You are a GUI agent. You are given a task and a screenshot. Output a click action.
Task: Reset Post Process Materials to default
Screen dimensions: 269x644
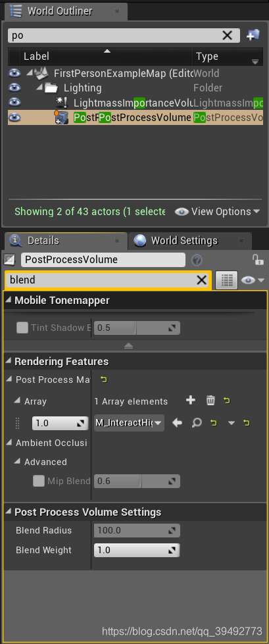pos(103,380)
